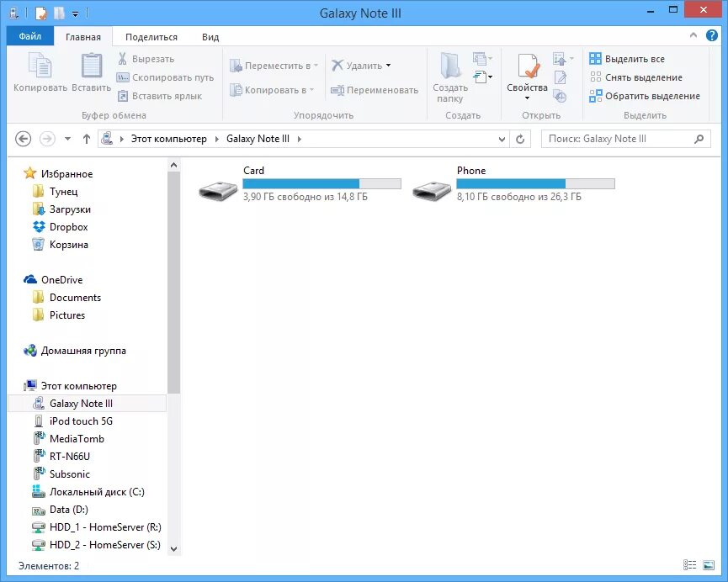
Task: Click Вставить ярлык in the ribbon
Action: pos(160,96)
